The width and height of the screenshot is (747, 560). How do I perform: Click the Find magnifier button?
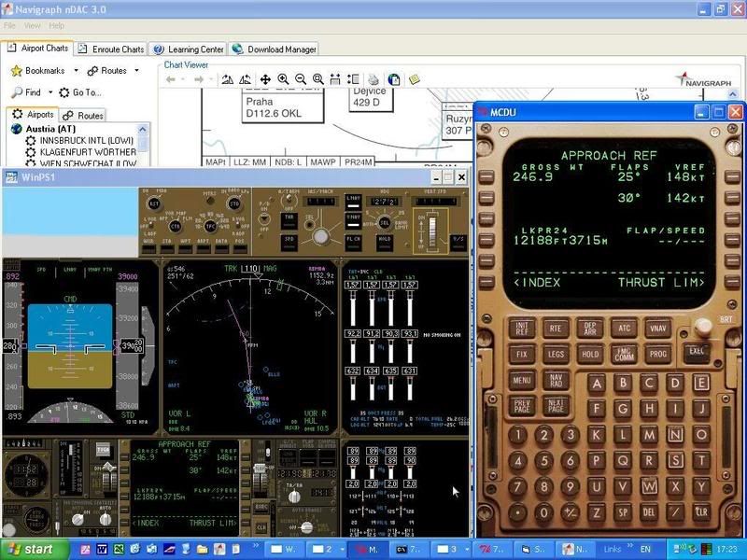tap(26, 92)
